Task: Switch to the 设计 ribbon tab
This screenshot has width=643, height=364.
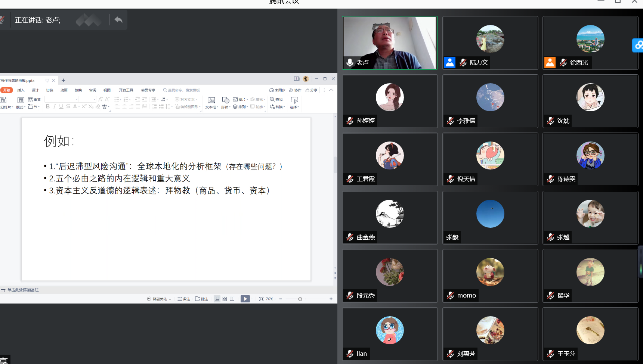Action: (35, 90)
